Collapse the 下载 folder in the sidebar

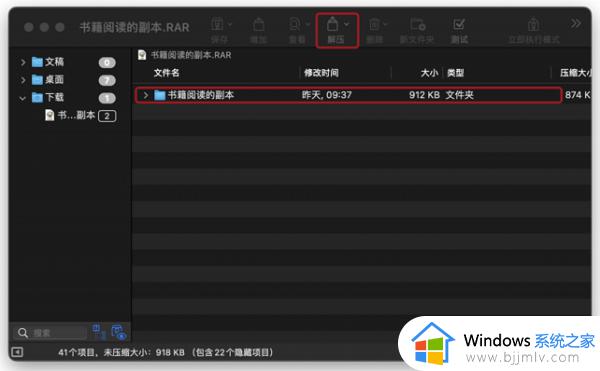(23, 98)
